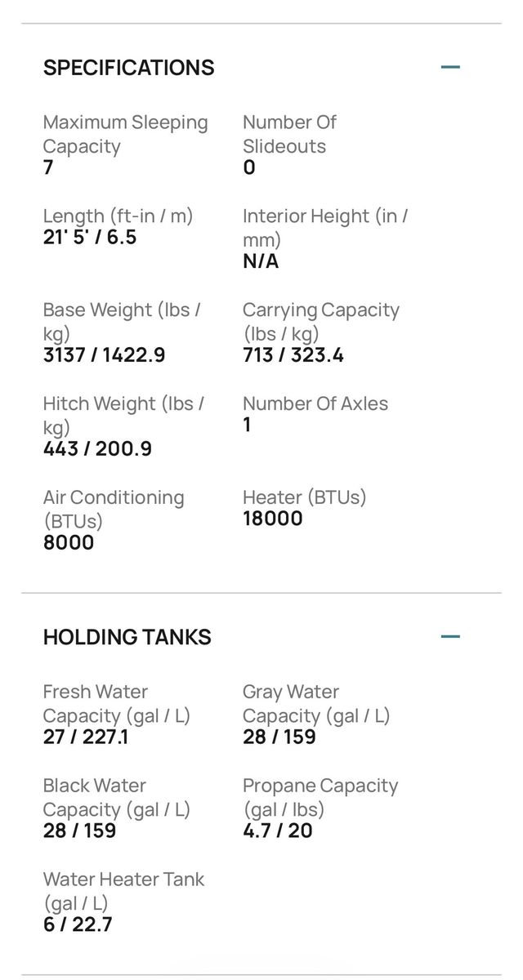The image size is (523, 980).
Task: Click the Interior Height N/A value
Action: pos(261,261)
